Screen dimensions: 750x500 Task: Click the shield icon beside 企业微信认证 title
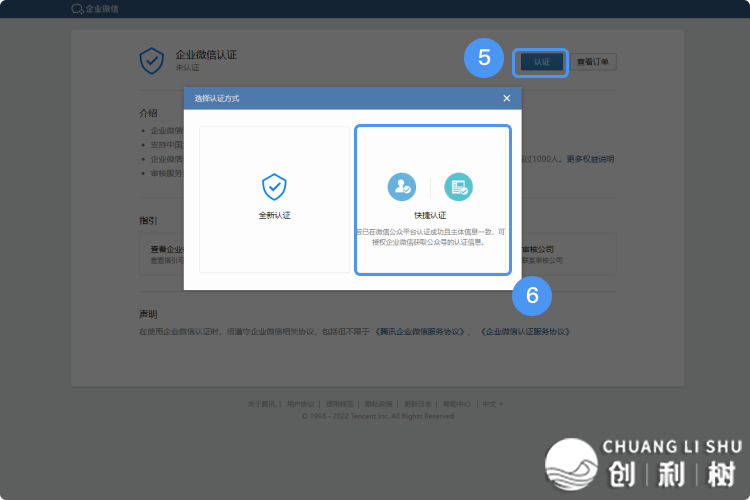pyautogui.click(x=152, y=61)
